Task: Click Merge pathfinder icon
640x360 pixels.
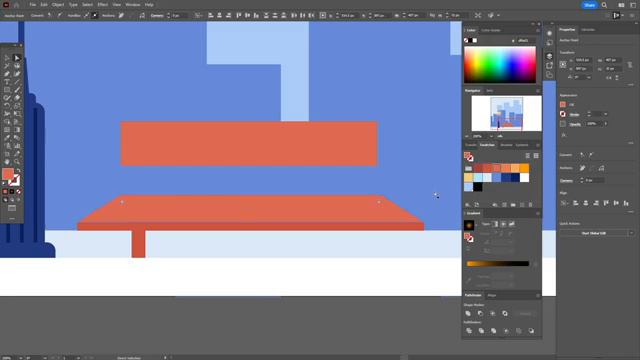Action: pyautogui.click(x=493, y=331)
